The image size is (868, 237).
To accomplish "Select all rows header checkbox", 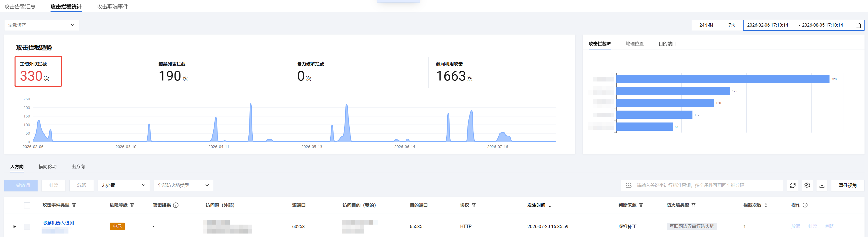I will point(27,205).
